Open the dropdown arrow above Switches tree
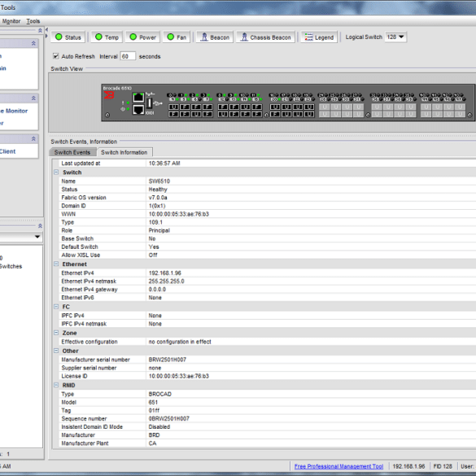The width and height of the screenshot is (476, 476). click(37, 237)
